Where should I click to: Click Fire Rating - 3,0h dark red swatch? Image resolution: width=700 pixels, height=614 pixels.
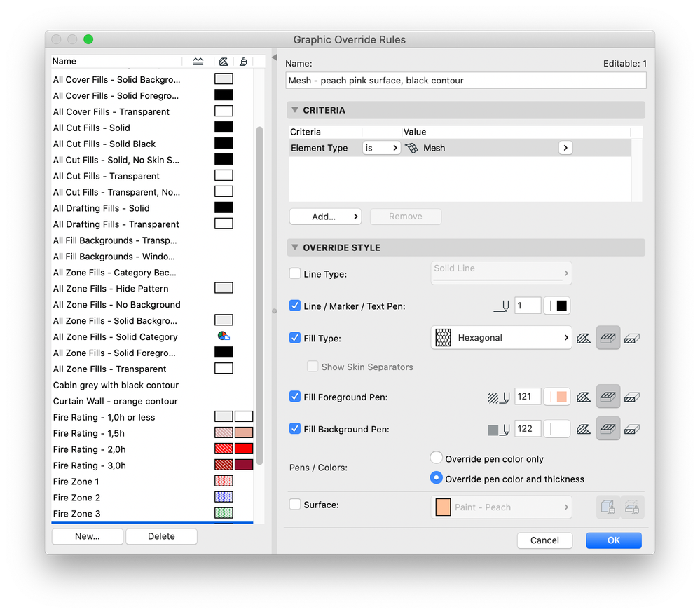click(244, 465)
